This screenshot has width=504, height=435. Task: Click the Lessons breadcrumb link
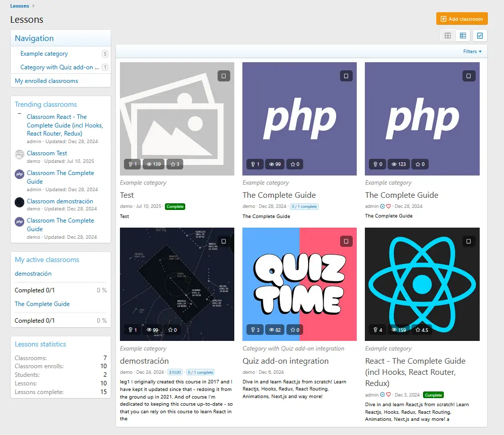[x=20, y=6]
